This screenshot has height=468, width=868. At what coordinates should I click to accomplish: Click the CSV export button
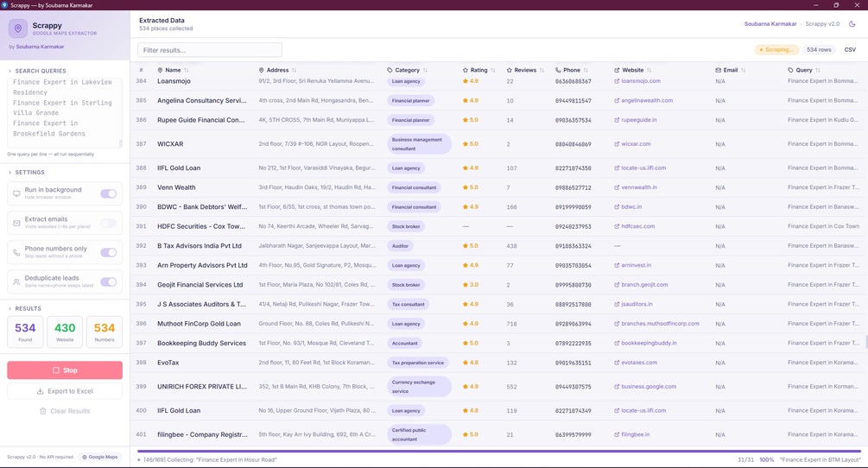[x=850, y=50]
